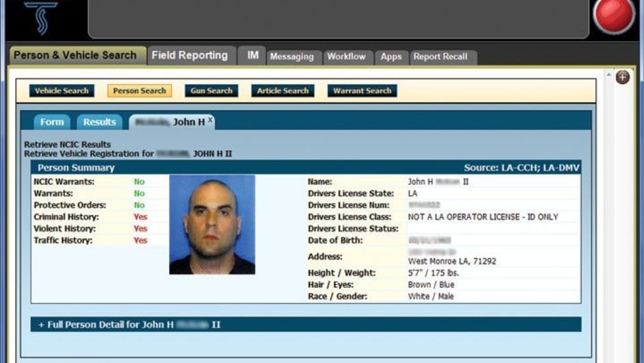Viewport: 644px width, 363px height.
Task: Open the Vehicle Search section
Action: (62, 91)
